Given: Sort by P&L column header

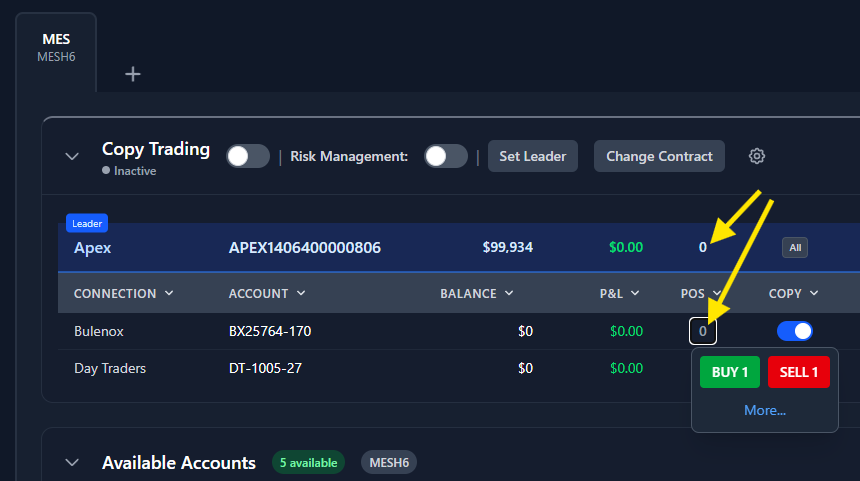Looking at the screenshot, I should point(619,293).
